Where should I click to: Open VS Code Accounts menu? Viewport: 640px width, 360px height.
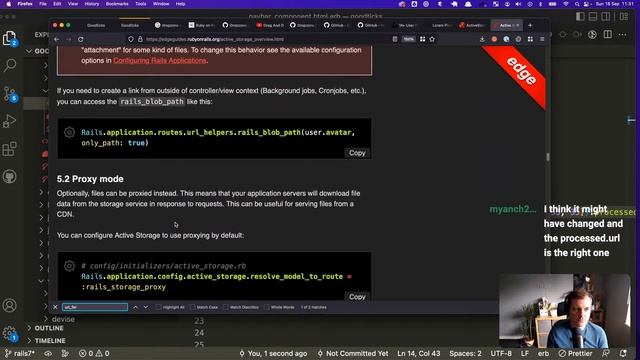coord(9,305)
